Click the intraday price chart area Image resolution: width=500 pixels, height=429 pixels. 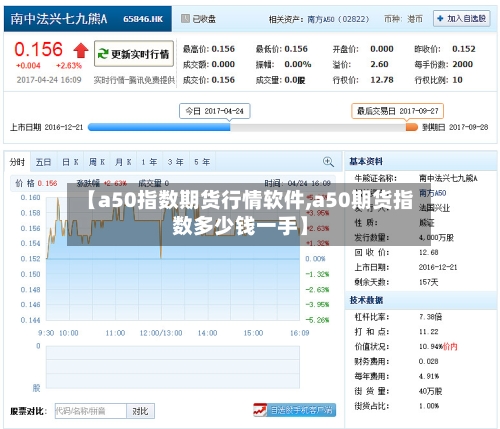pyautogui.click(x=173, y=259)
